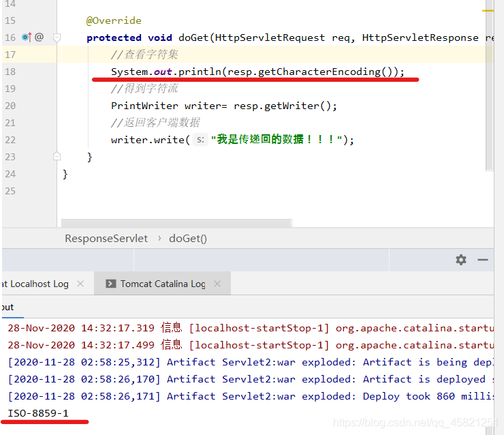Image resolution: width=504 pixels, height=435 pixels.
Task: Click doGet() in the breadcrumb bar
Action: coord(188,239)
